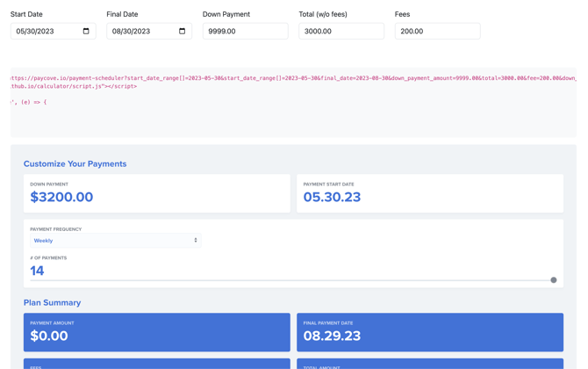Click the $0.00 payment amount card

[x=157, y=332]
